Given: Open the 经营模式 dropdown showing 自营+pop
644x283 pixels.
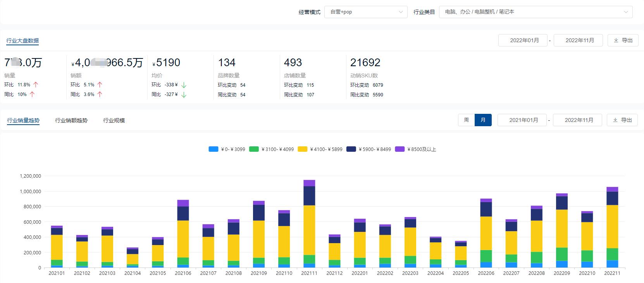Looking at the screenshot, I should click(x=365, y=12).
